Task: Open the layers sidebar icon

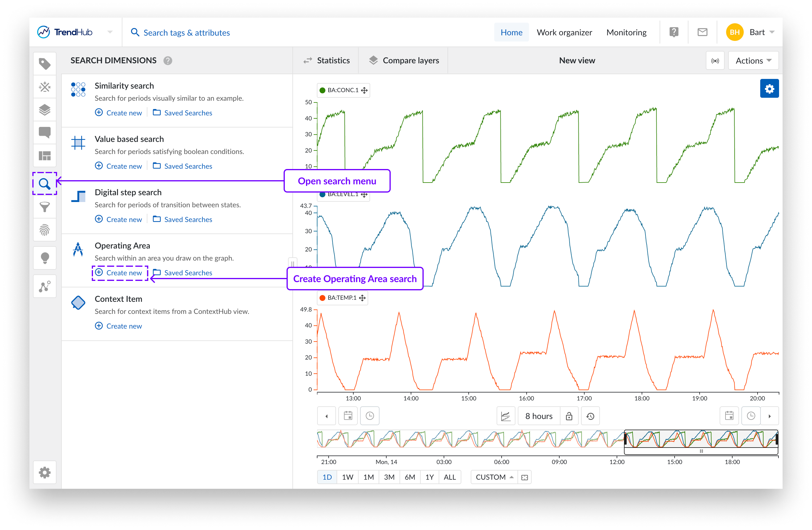Action: click(x=45, y=110)
